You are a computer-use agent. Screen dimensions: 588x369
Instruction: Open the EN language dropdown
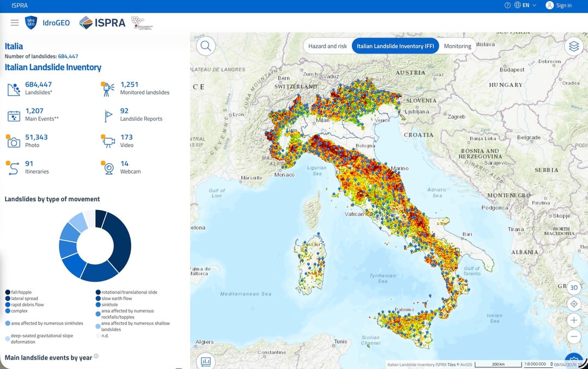point(525,5)
